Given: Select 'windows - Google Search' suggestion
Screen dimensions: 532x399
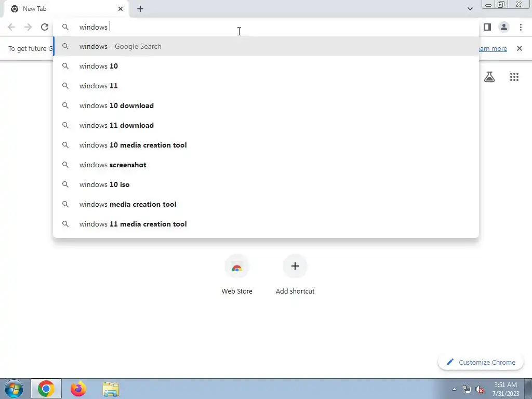Looking at the screenshot, I should click(266, 46).
